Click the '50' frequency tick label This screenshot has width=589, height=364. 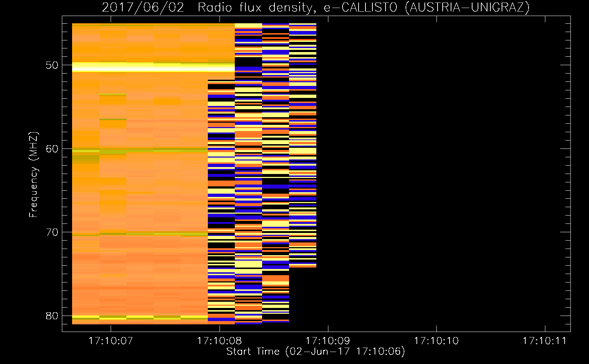coord(52,65)
